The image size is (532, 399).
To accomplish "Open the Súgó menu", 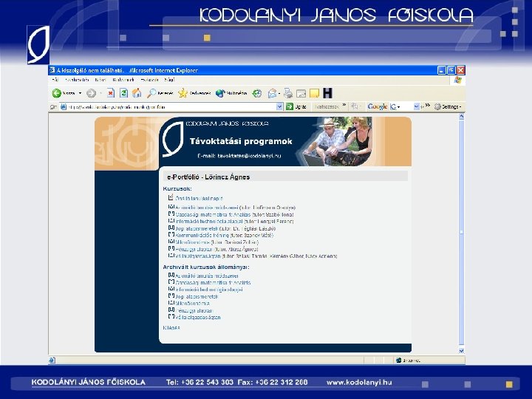I will pos(170,80).
